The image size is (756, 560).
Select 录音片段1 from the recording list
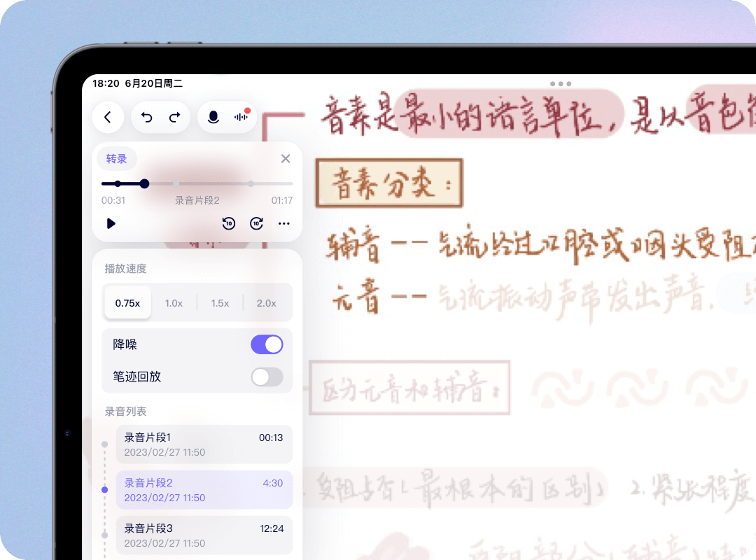[x=204, y=444]
